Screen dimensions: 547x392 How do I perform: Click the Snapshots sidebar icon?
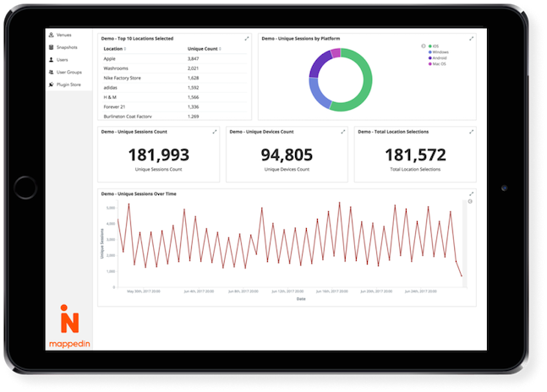coord(52,47)
